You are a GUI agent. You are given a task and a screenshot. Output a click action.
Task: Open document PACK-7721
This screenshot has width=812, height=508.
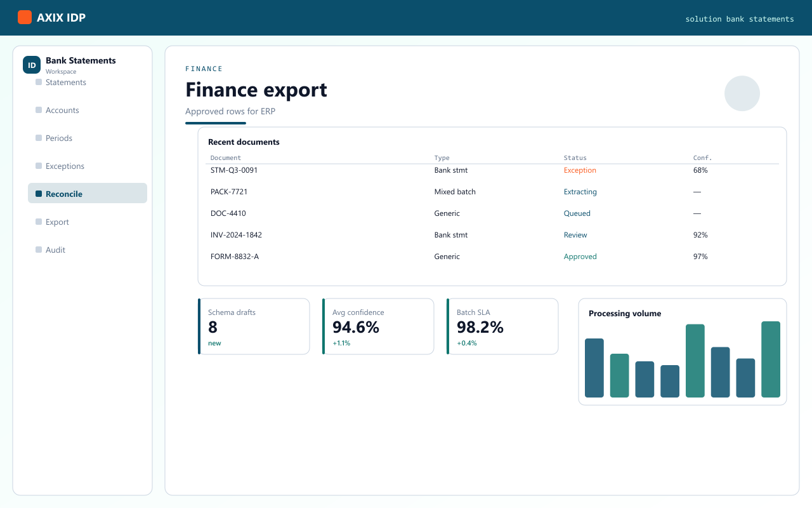point(229,192)
